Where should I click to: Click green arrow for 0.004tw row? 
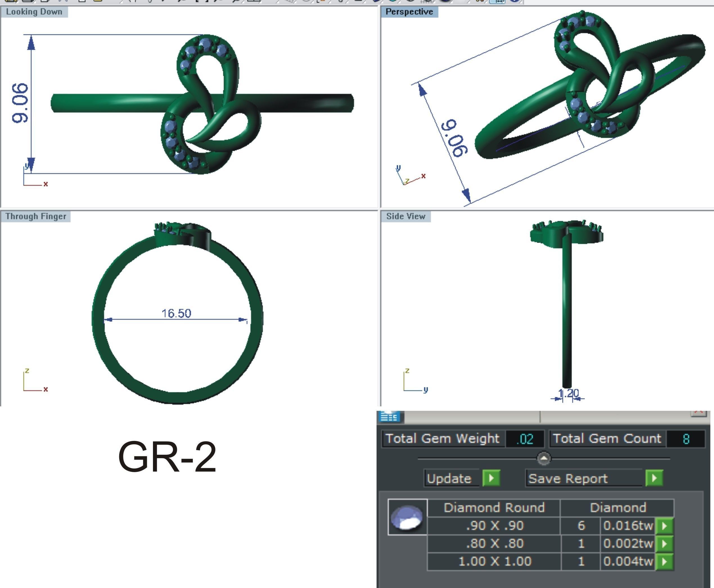point(665,562)
